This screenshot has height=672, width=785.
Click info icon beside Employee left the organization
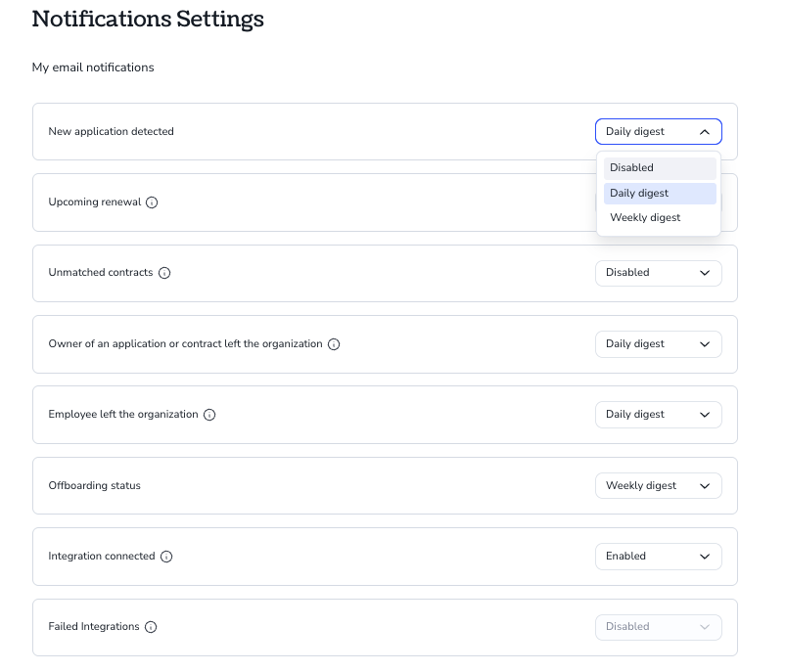(209, 415)
